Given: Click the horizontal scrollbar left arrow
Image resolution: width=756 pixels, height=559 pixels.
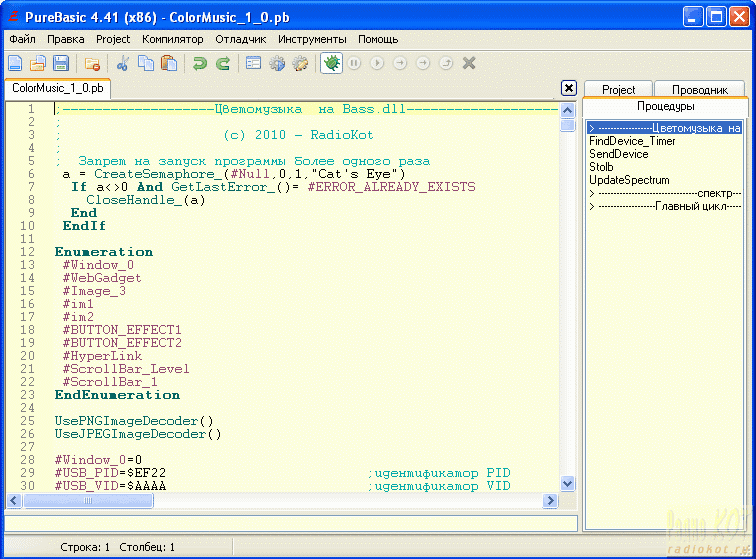Looking at the screenshot, I should [14, 501].
